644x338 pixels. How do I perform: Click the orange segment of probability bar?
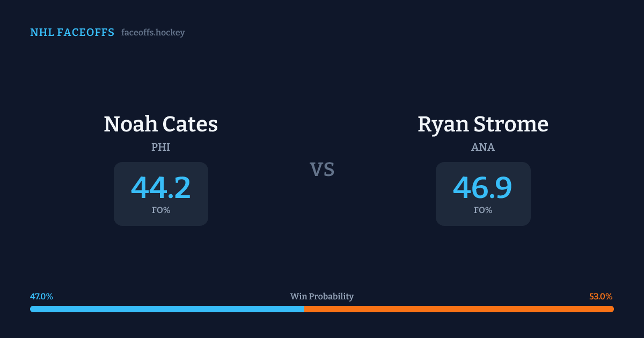click(459, 309)
